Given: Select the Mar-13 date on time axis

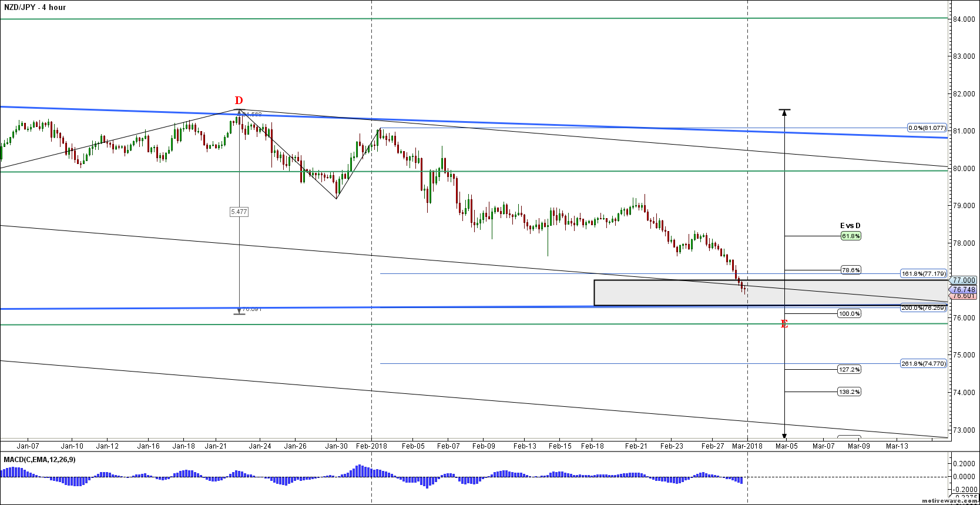Looking at the screenshot, I should pos(897,446).
